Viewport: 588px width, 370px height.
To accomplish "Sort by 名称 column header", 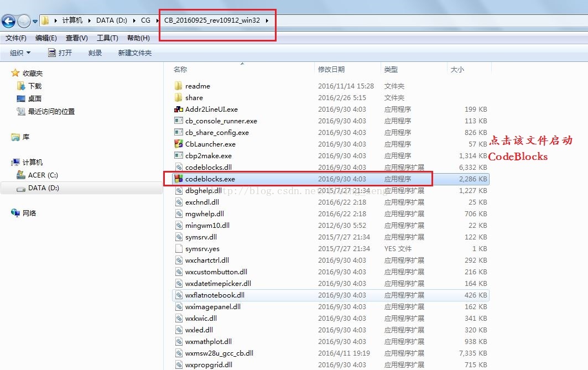I will point(180,69).
